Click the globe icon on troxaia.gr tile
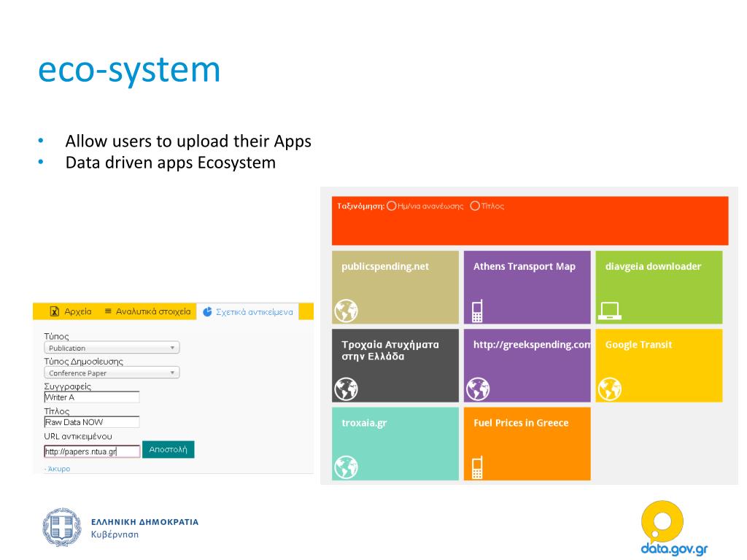Viewport: 747px width, 560px height. click(346, 467)
